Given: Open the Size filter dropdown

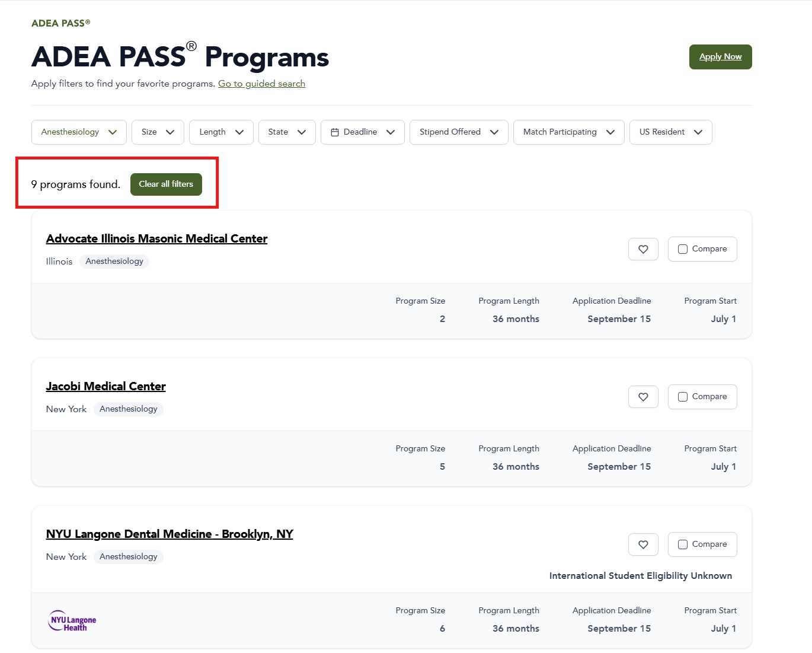Looking at the screenshot, I should tap(158, 132).
